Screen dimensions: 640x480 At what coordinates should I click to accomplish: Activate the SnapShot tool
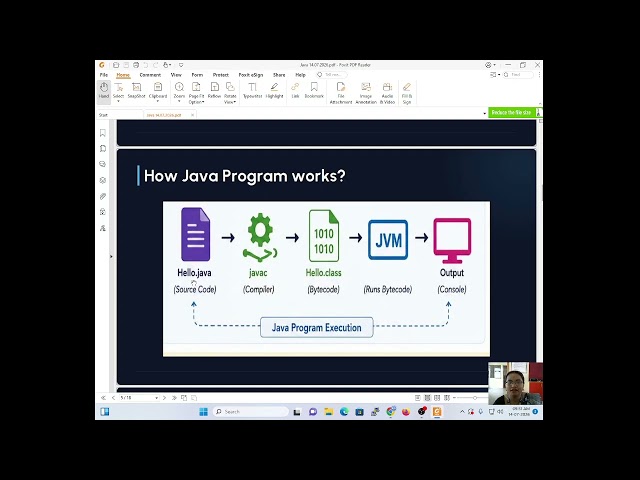[136, 91]
